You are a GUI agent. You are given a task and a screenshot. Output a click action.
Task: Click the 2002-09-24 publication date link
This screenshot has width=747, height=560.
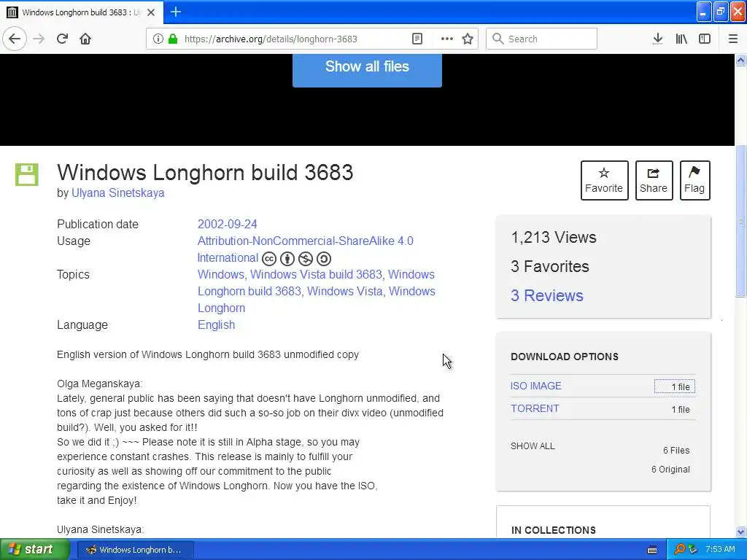click(228, 225)
